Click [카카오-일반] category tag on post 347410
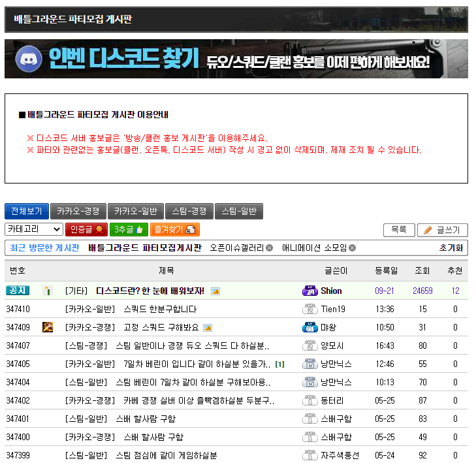 pyautogui.click(x=90, y=309)
